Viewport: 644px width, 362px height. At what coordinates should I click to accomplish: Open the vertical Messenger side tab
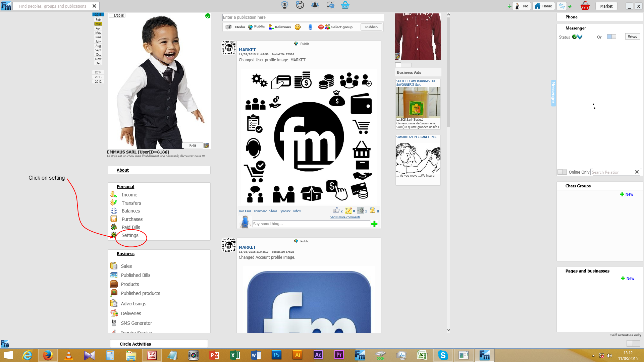click(553, 93)
